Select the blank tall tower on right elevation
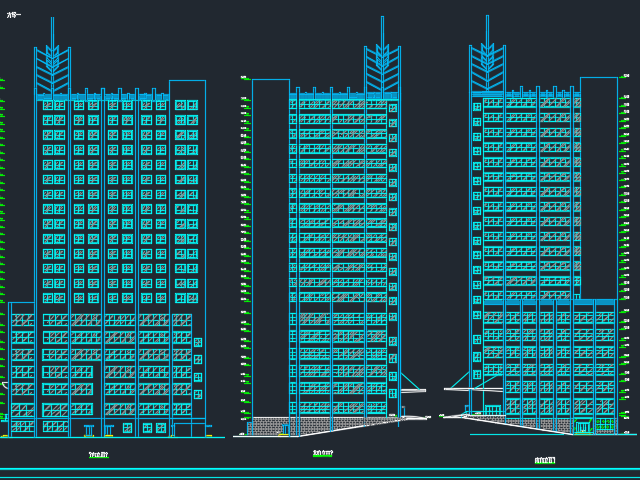640x480 pixels. tap(598, 185)
